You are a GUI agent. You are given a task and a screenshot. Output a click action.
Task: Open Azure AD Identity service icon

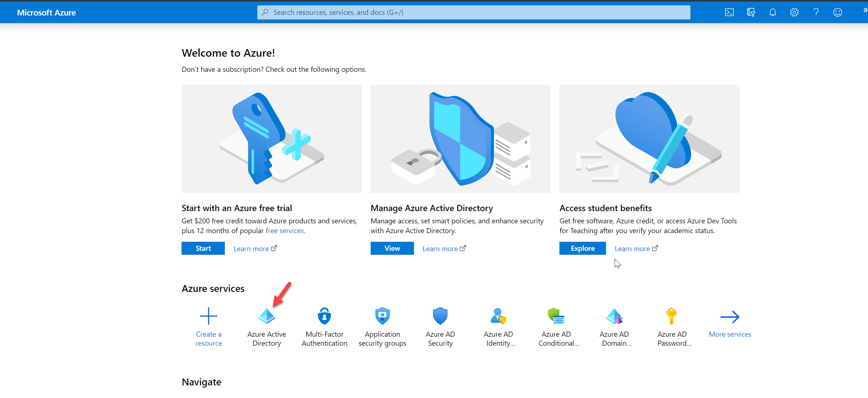(x=498, y=316)
